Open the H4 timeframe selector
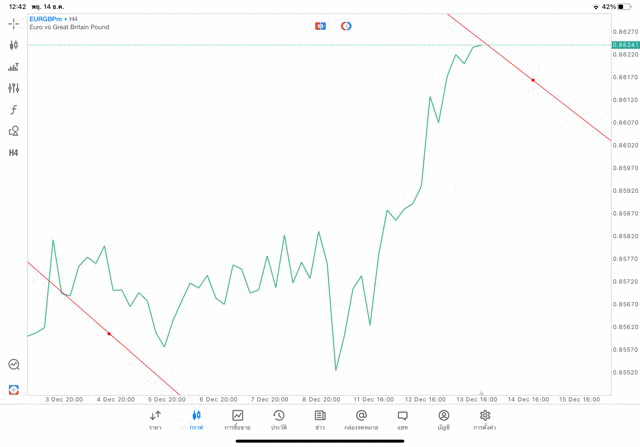The image size is (640, 447). tap(14, 153)
